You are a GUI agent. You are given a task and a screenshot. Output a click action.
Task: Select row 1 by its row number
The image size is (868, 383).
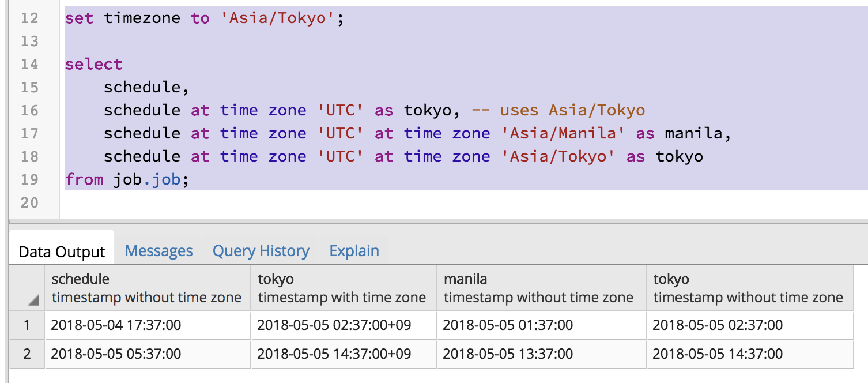click(x=26, y=325)
